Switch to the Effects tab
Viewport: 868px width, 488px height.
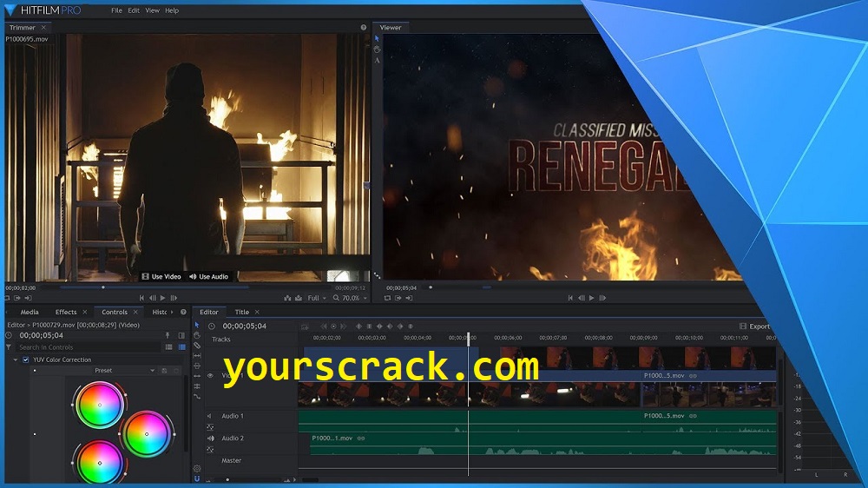tap(66, 312)
